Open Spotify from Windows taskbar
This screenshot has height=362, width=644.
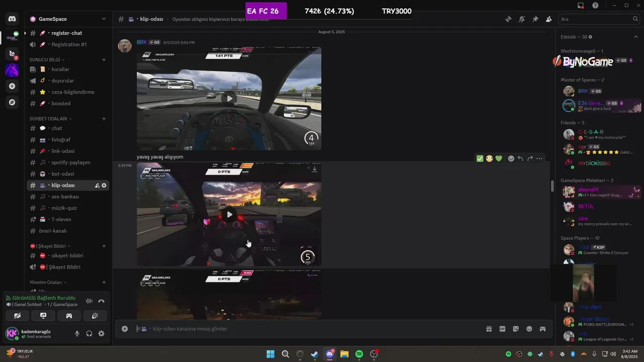coord(359,354)
